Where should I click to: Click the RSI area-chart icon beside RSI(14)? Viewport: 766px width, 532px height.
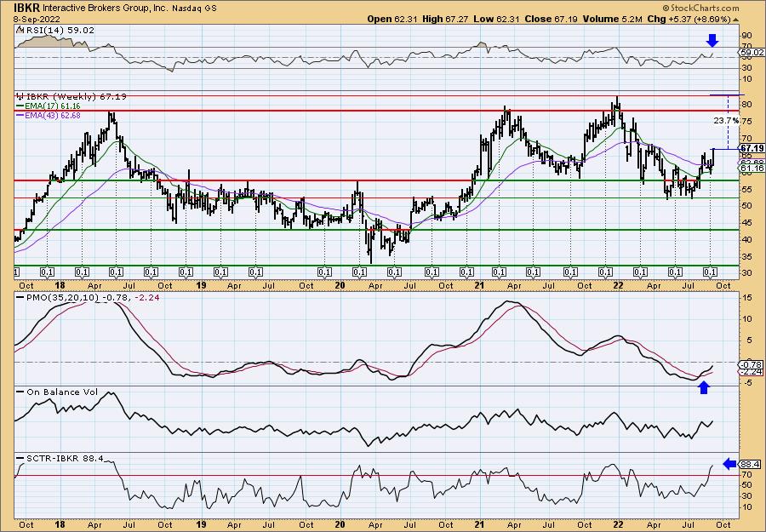(x=19, y=30)
